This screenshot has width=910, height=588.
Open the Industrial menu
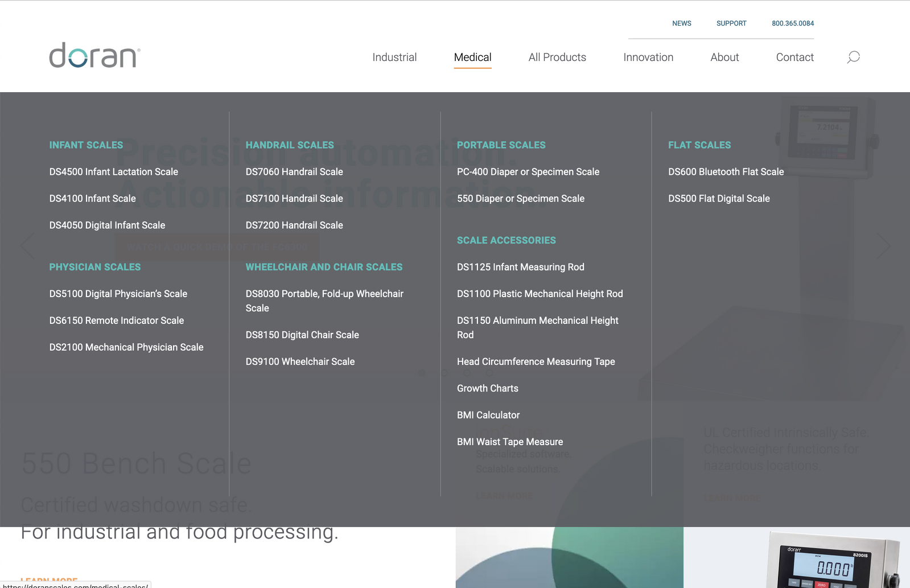pyautogui.click(x=394, y=57)
